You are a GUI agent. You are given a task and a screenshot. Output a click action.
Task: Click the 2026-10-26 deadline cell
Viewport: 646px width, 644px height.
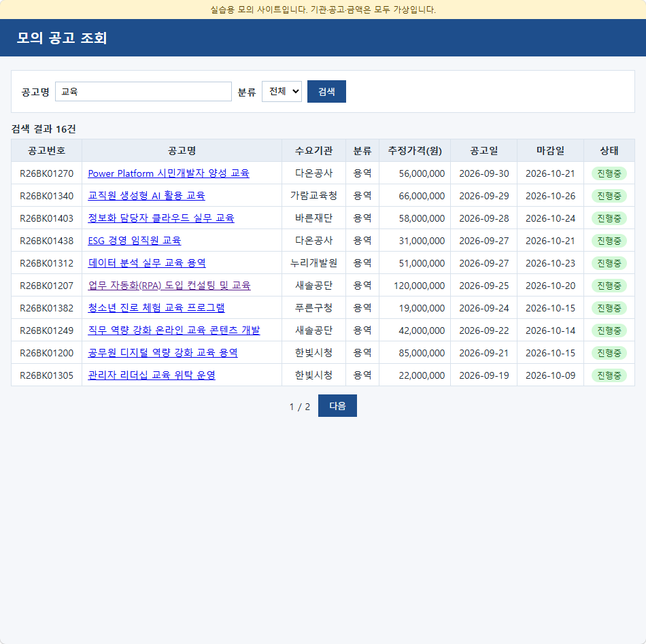pyautogui.click(x=550, y=196)
